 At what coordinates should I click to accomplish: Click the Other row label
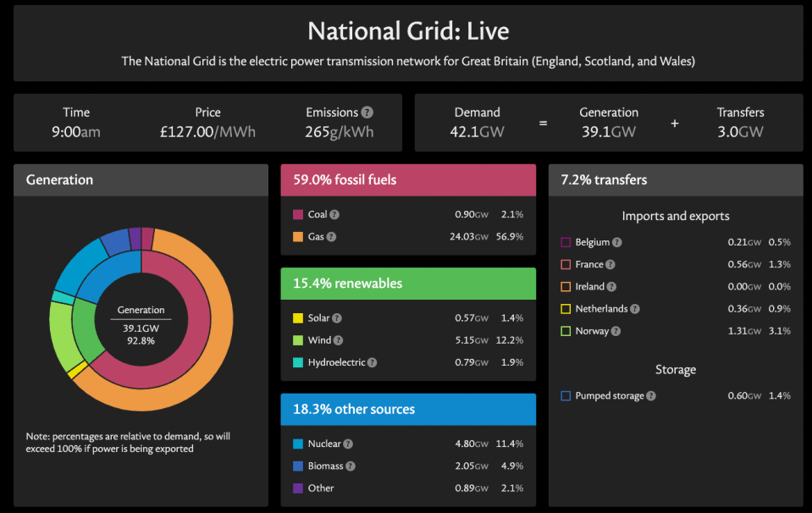[321, 488]
